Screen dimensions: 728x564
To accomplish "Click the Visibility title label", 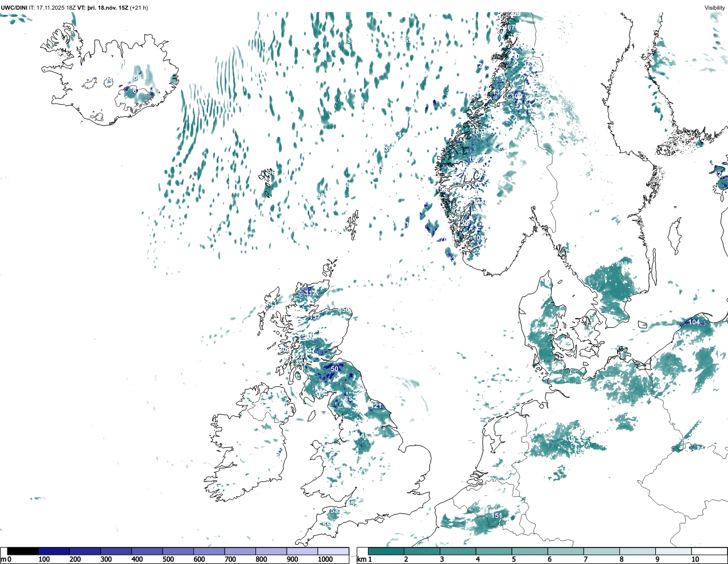I will click(715, 7).
